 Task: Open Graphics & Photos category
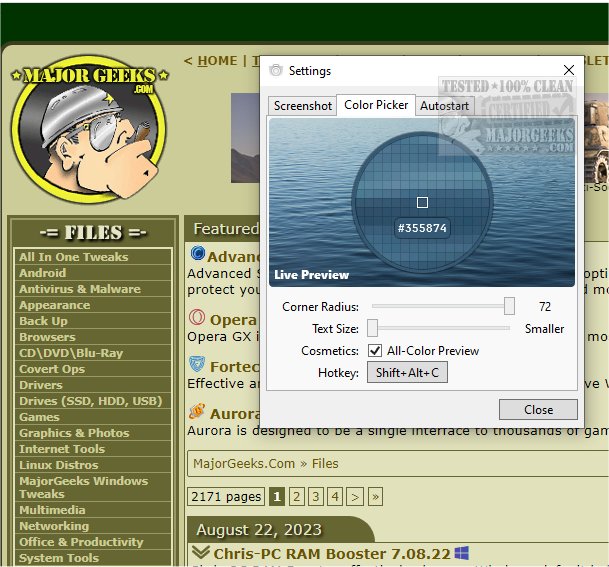pos(74,433)
